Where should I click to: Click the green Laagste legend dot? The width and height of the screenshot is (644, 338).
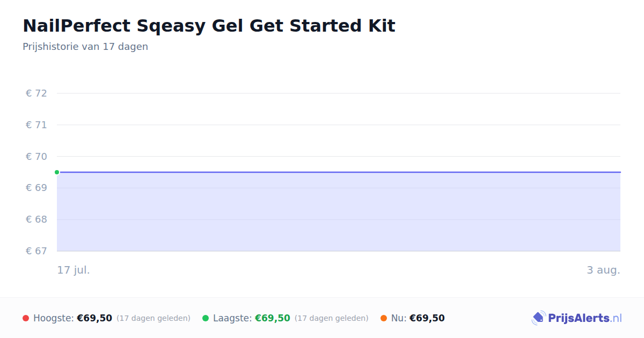tap(206, 318)
